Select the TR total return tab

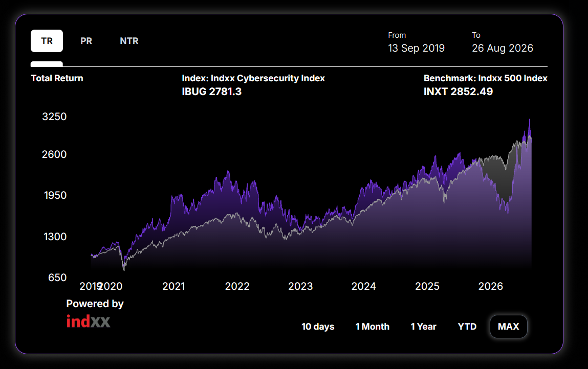tap(47, 41)
